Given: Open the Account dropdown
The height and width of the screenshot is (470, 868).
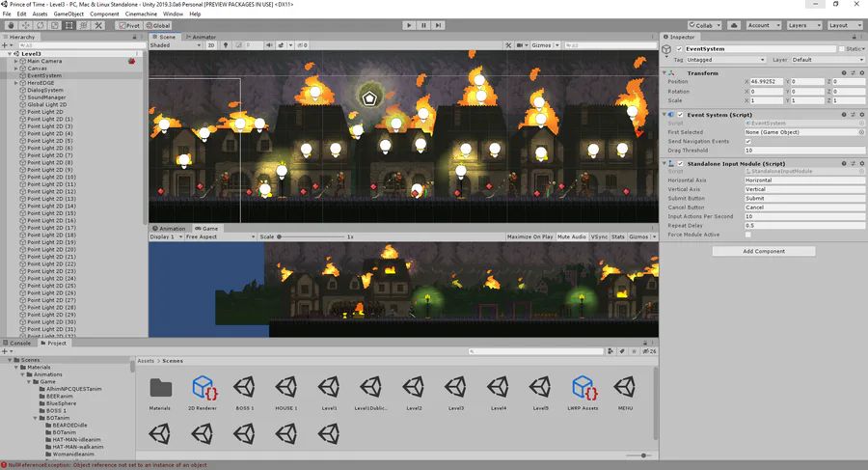Looking at the screenshot, I should (x=764, y=25).
